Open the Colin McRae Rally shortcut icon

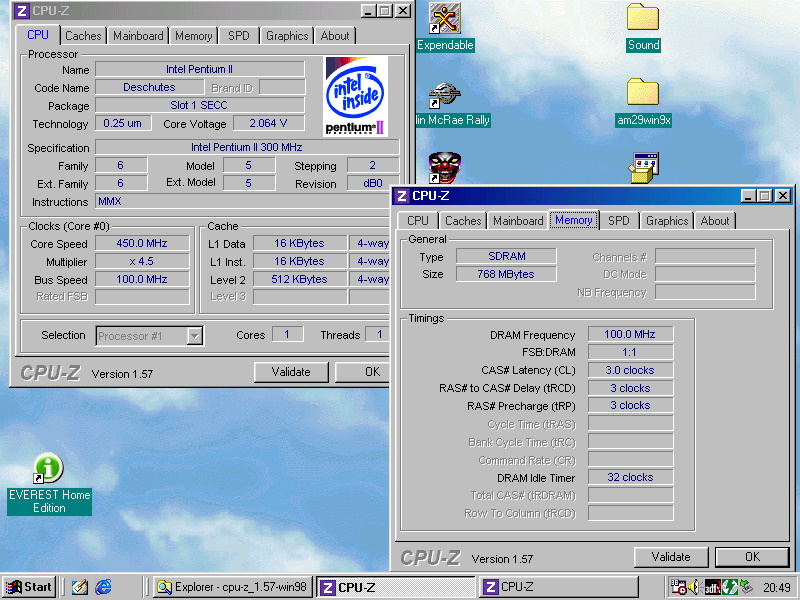click(445, 94)
